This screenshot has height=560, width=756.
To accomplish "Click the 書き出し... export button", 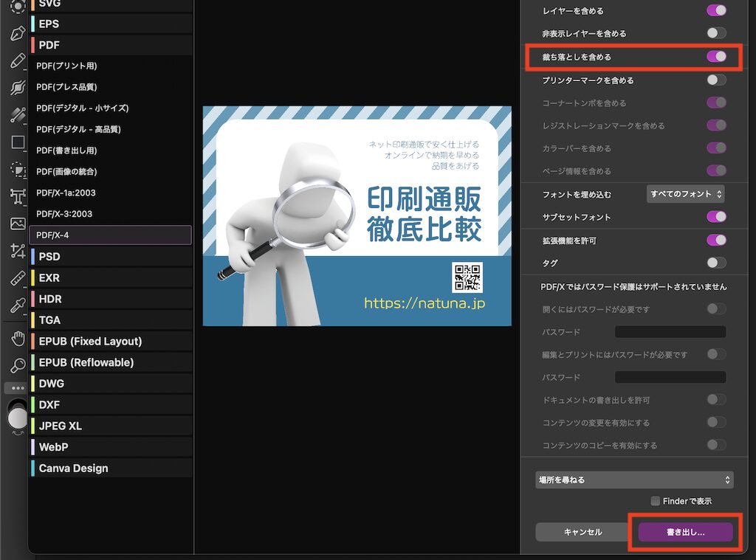I will [685, 532].
